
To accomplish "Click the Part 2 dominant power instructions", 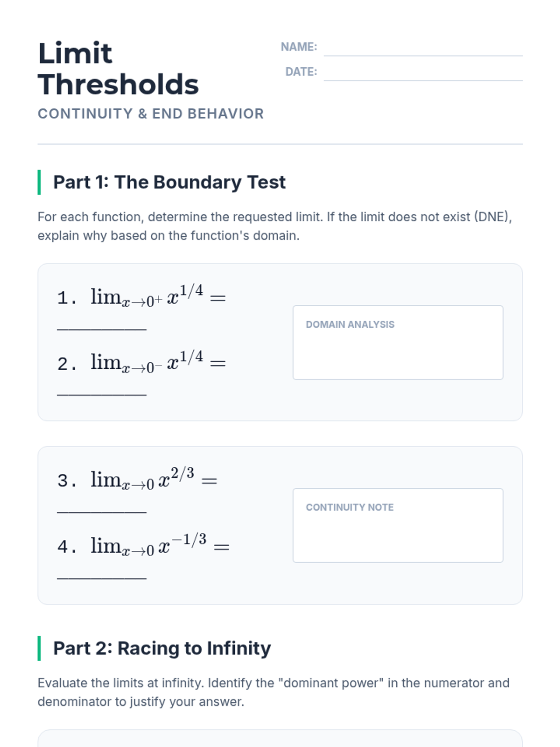I will click(273, 692).
